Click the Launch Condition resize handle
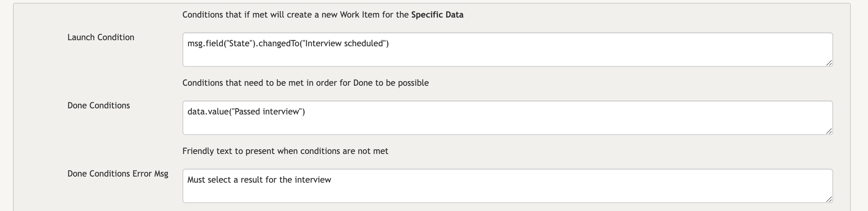This screenshot has width=868, height=211. point(829,63)
